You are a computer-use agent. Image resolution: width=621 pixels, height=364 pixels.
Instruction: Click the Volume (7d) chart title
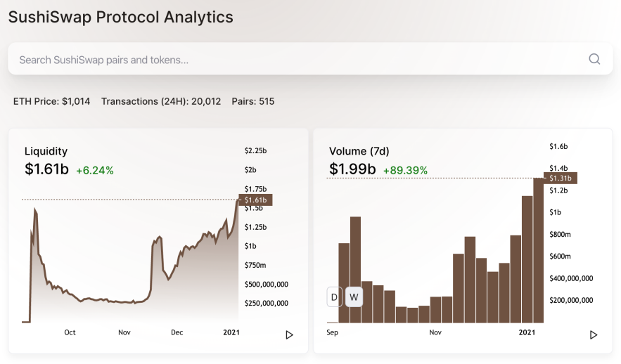click(359, 151)
